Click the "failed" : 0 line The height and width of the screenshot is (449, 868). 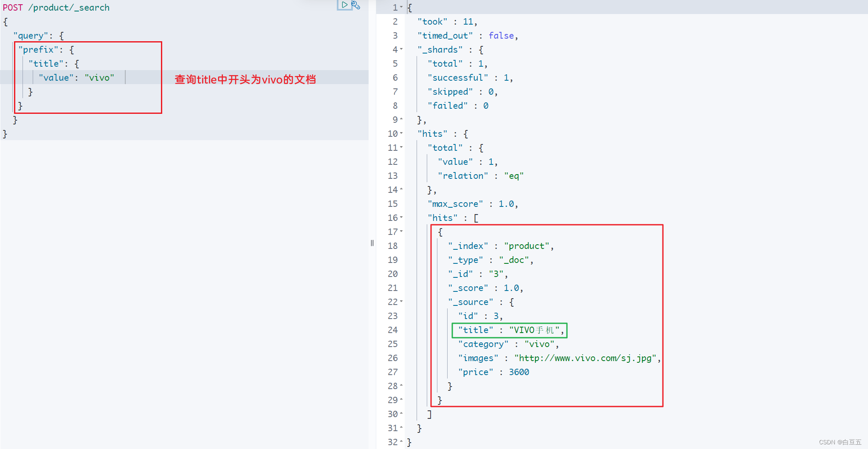(458, 106)
